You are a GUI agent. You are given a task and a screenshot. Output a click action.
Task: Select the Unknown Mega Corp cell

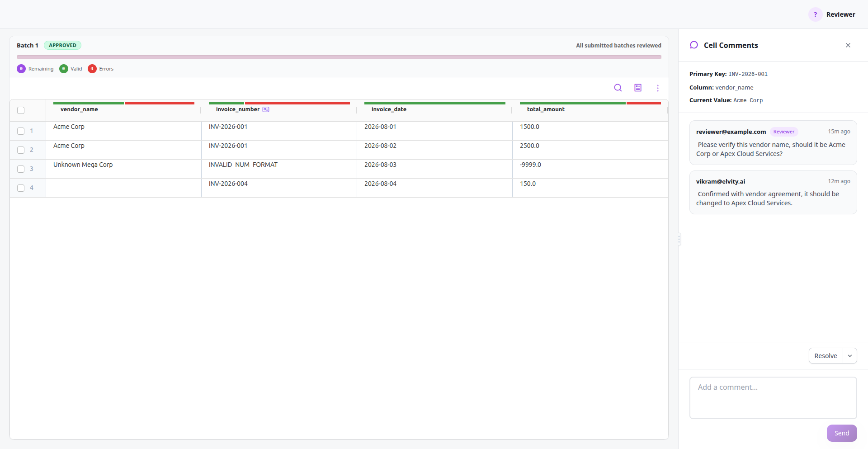click(123, 169)
